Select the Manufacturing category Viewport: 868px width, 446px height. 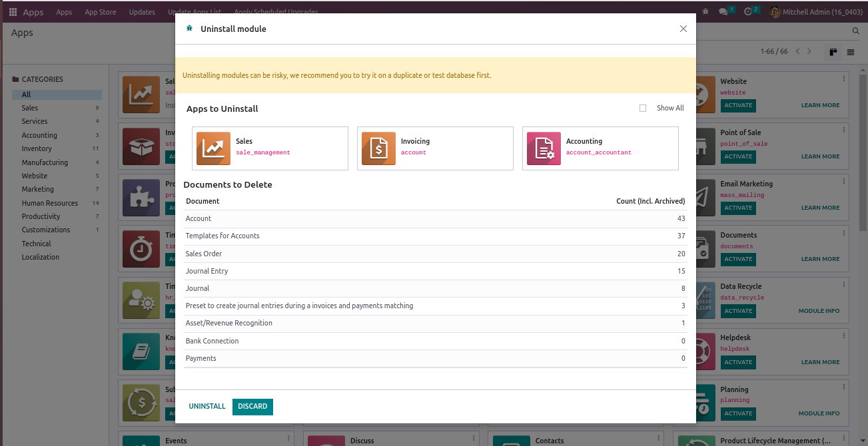tap(57, 162)
